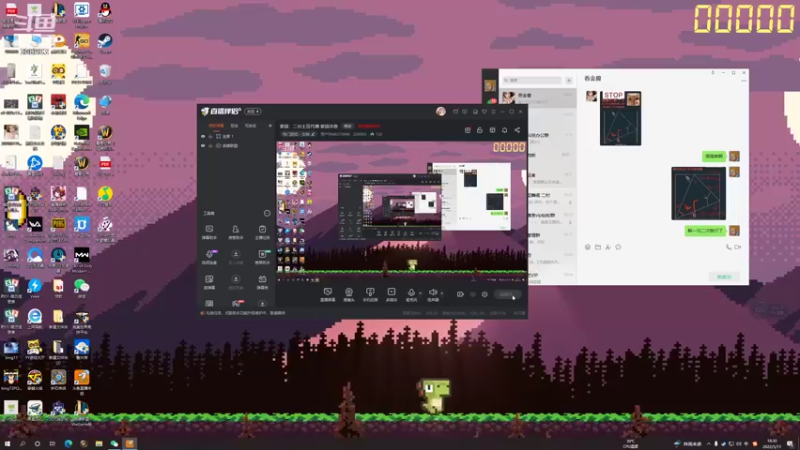Viewport: 800px width, 450px height.
Task: Open the mode dropdown beside live companion logo
Action: pos(253,111)
